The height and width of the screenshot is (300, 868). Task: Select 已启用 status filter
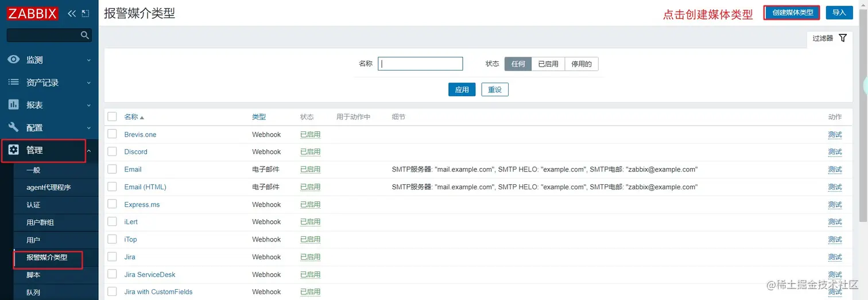[548, 64]
